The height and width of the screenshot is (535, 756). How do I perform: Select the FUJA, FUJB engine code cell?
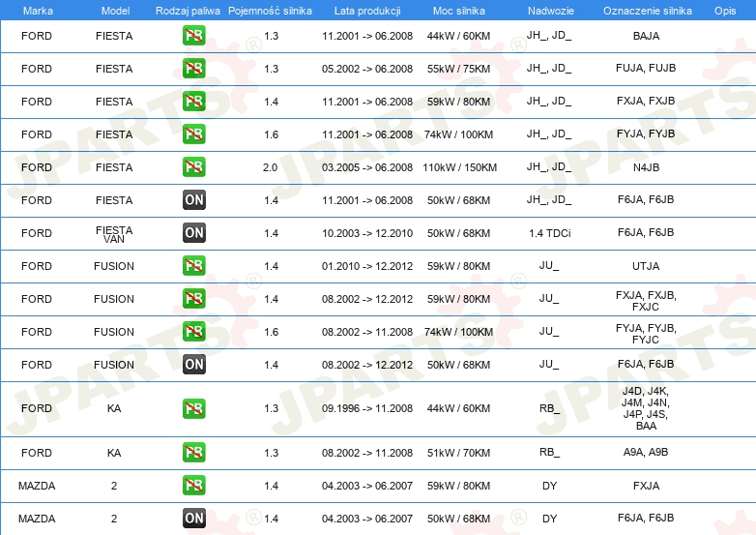[646, 68]
